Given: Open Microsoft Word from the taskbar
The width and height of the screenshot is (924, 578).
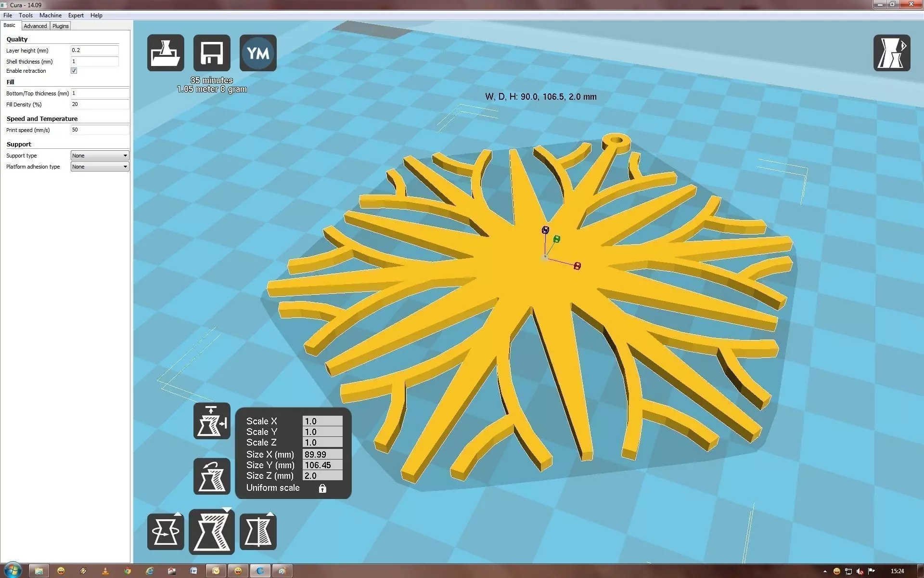Looking at the screenshot, I should [x=194, y=571].
